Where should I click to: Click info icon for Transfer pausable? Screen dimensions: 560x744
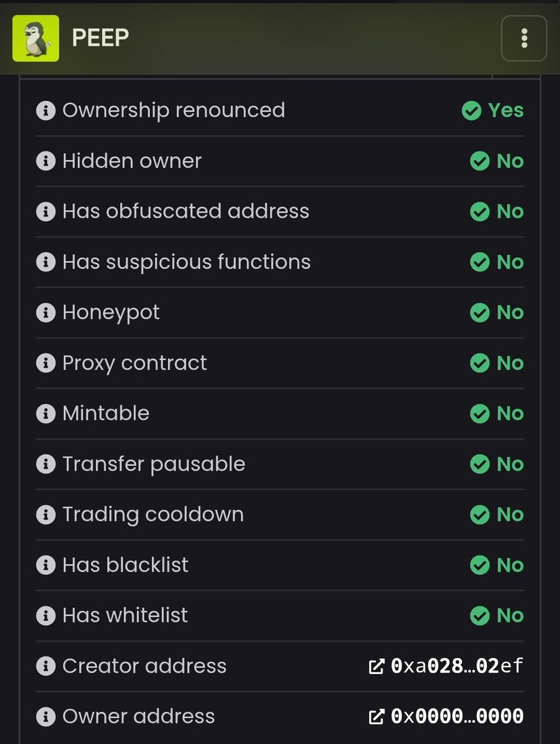(x=45, y=464)
